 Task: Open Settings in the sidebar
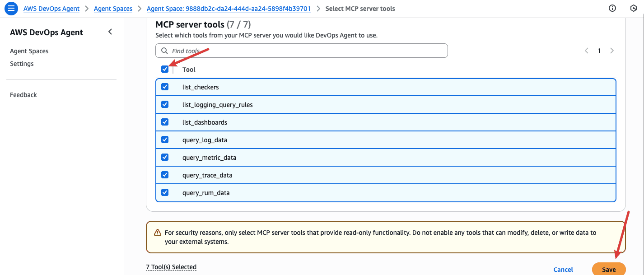click(x=22, y=64)
